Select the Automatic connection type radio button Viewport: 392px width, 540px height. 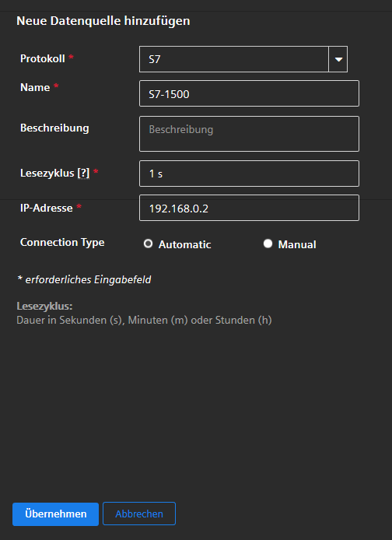coord(148,244)
